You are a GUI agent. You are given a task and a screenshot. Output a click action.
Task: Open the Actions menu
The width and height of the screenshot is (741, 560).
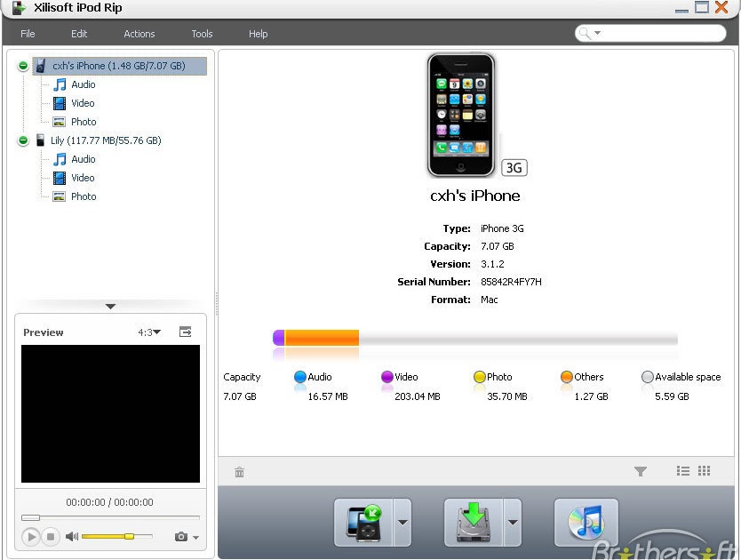(139, 34)
